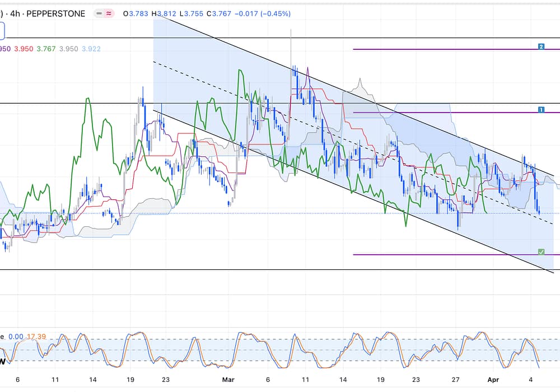Image resolution: width=560 pixels, height=392 pixels.
Task: Click the green 3.767 indicator value
Action: coord(46,49)
